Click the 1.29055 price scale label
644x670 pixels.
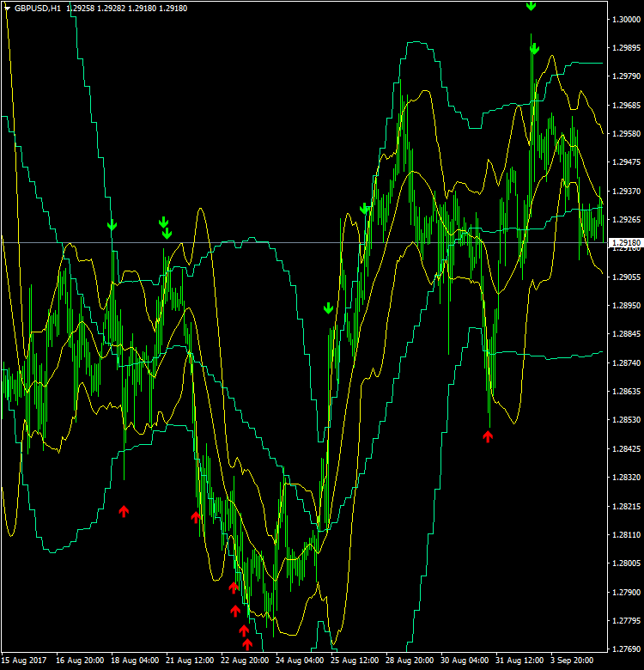626,277
